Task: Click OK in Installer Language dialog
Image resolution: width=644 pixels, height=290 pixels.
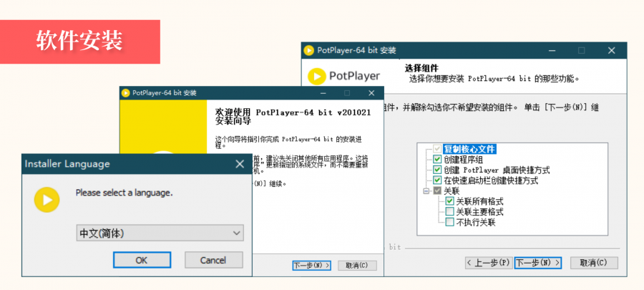Action: coord(142,260)
